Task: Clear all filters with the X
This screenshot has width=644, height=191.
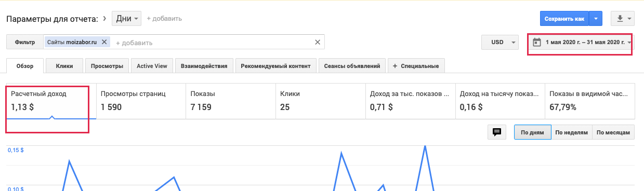Action: pos(318,42)
